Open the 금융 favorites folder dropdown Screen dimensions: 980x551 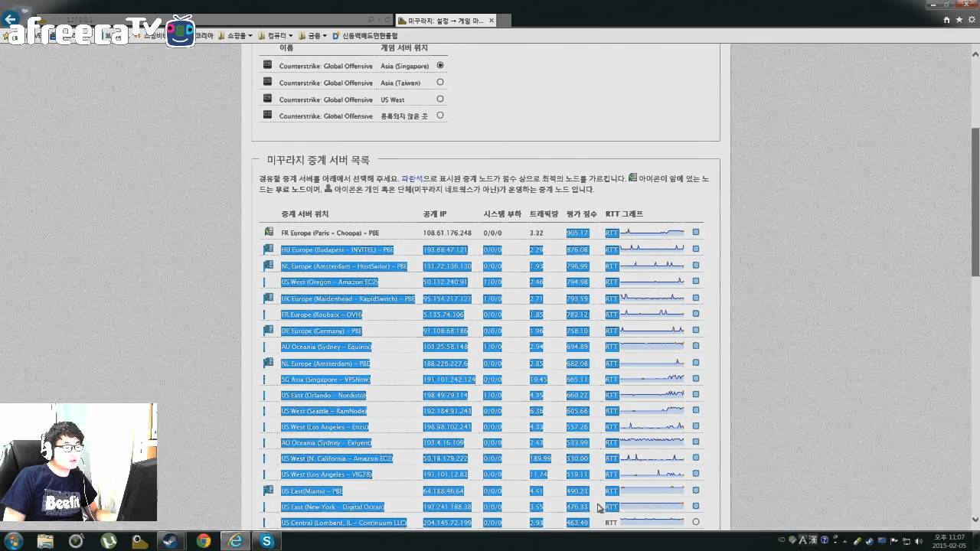tap(312, 36)
